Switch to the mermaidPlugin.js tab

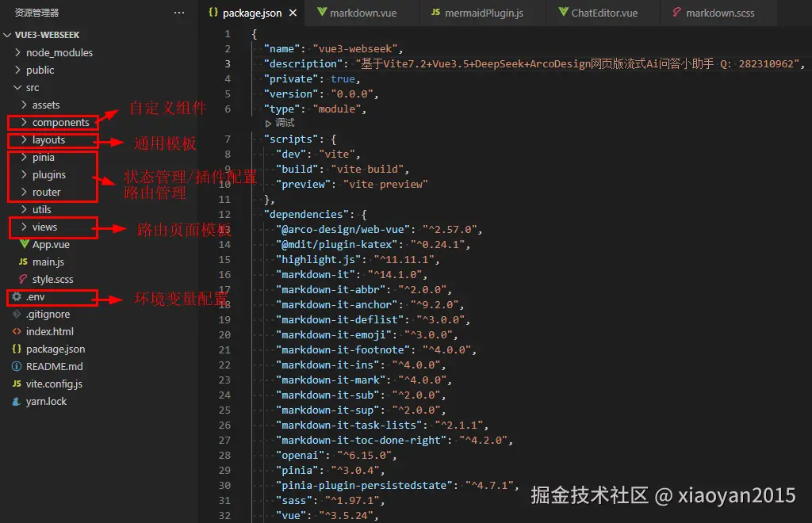(x=483, y=13)
